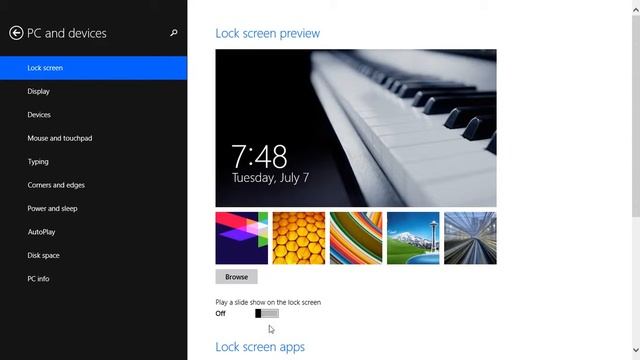Click the piano lock screen preview image
This screenshot has height=360, width=640.
click(356, 128)
